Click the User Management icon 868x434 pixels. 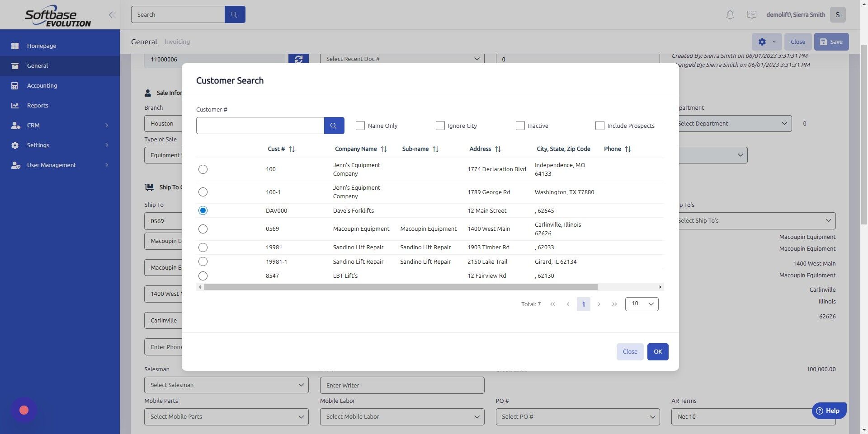point(15,165)
